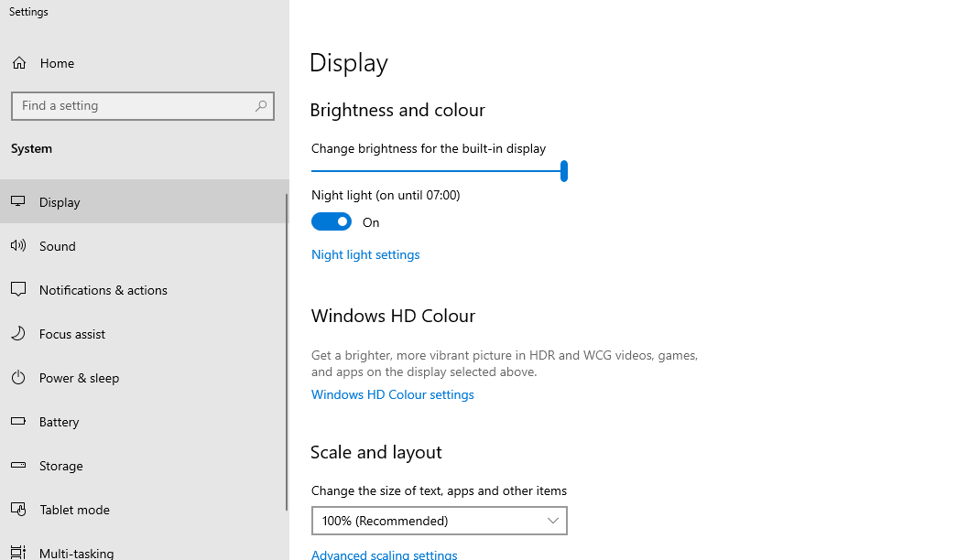Click the Power & sleep icon

point(18,377)
